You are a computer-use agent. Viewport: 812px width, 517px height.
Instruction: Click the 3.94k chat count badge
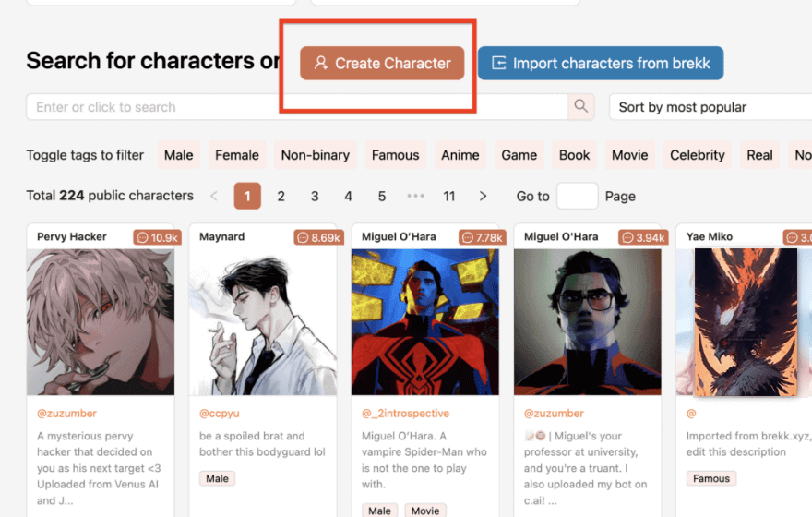tap(644, 237)
